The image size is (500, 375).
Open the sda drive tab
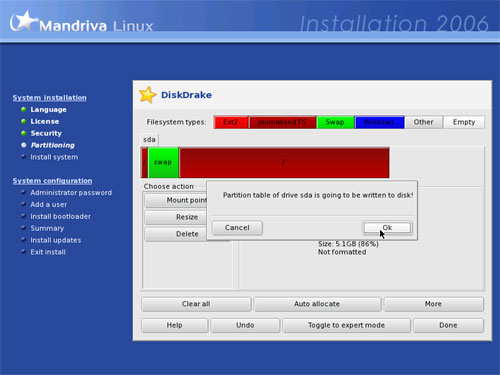(149, 140)
